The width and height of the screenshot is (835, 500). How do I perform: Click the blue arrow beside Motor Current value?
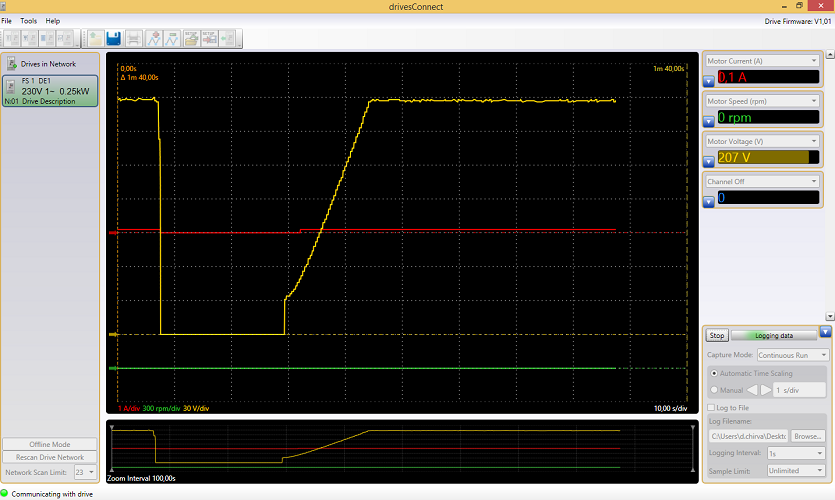coord(709,81)
